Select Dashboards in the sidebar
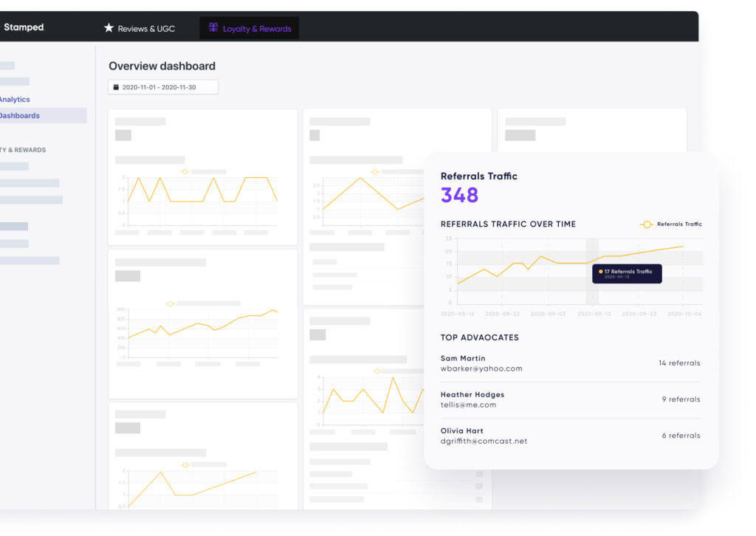Screen dimensions: 756x536 coord(19,116)
